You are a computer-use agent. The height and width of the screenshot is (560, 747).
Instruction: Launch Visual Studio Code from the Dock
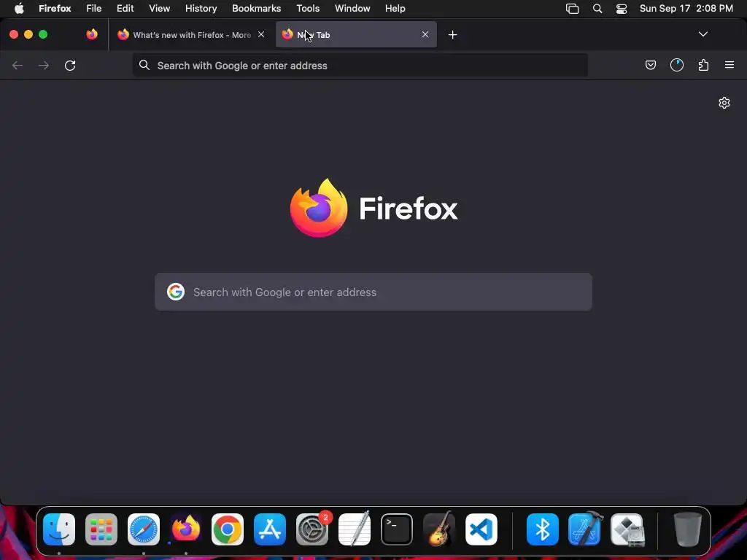481,529
